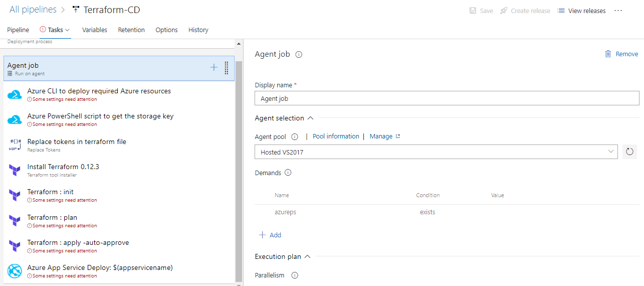This screenshot has width=644, height=286.
Task: Select the Azure App Service Deploy task
Action: 119,271
